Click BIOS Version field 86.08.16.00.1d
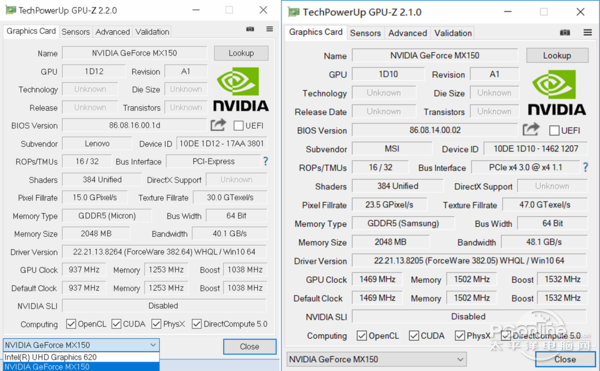This screenshot has width=600, height=371. (135, 125)
